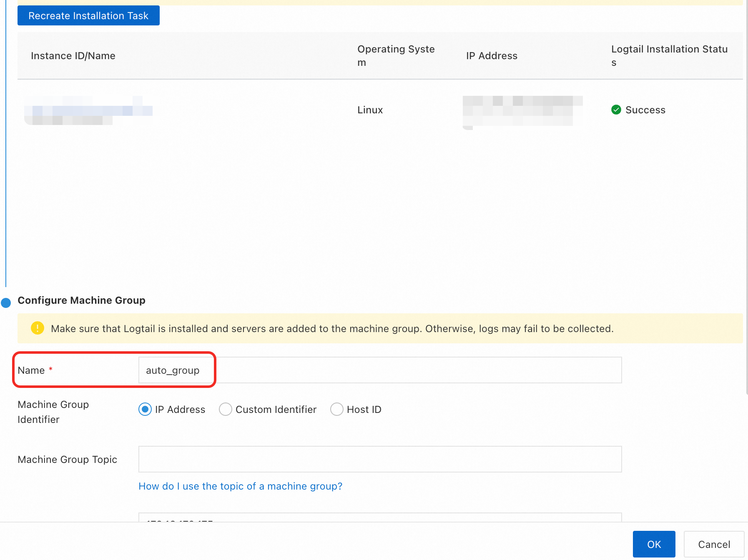Select the IP Address radio button

pyautogui.click(x=145, y=410)
